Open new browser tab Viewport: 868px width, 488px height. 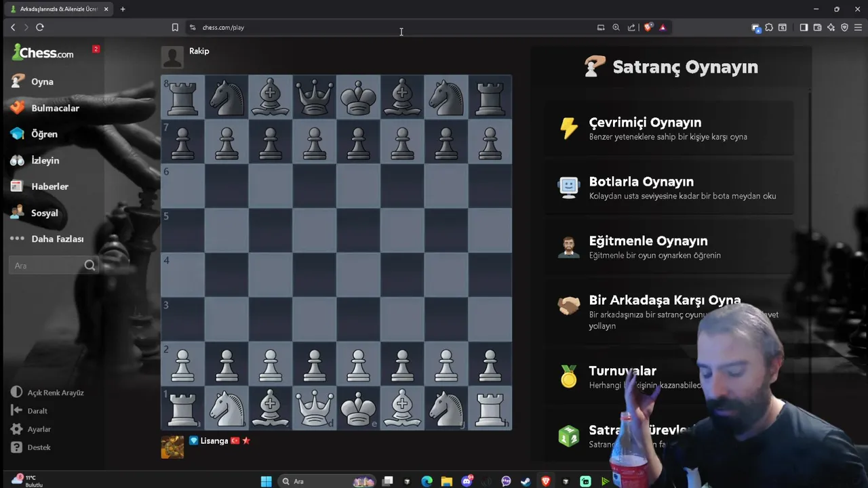click(123, 9)
